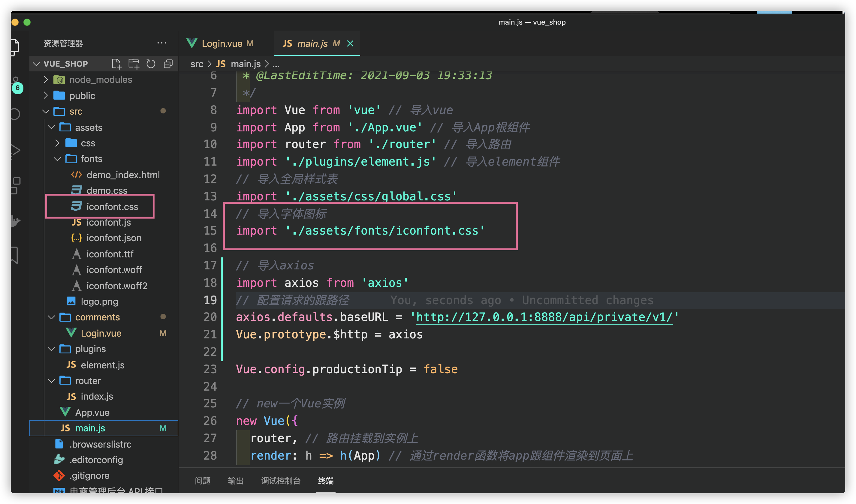Click the import iconfont.css code line
The image size is (856, 504).
click(360, 231)
